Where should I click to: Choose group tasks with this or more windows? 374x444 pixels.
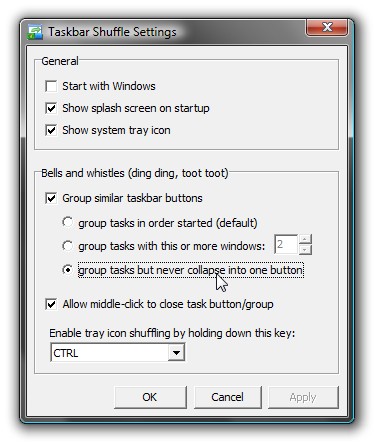coord(68,246)
